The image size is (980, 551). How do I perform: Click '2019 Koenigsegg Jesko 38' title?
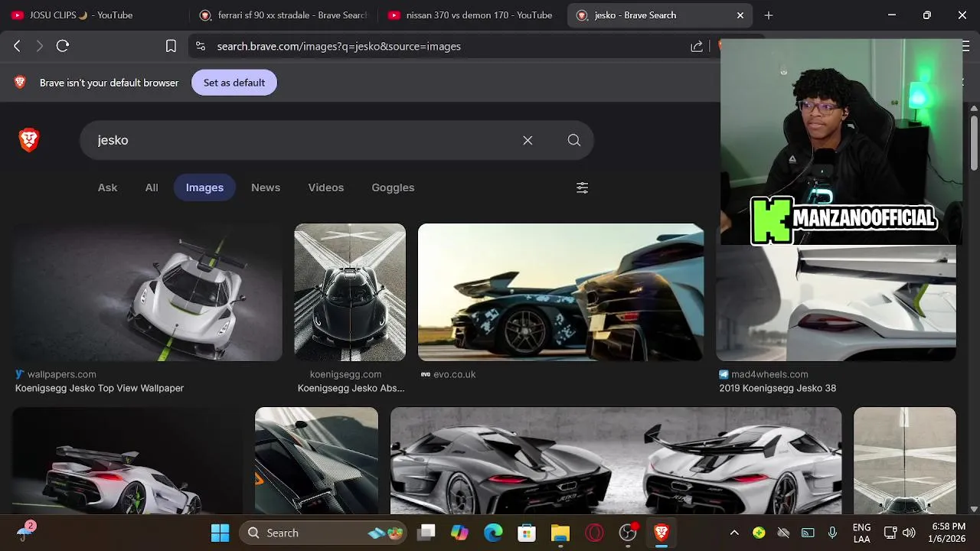(x=777, y=388)
